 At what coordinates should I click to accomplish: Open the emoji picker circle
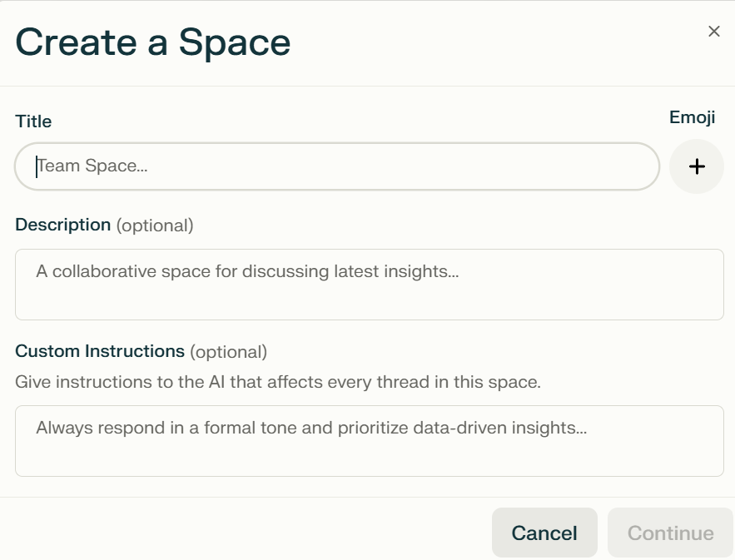[x=697, y=166]
